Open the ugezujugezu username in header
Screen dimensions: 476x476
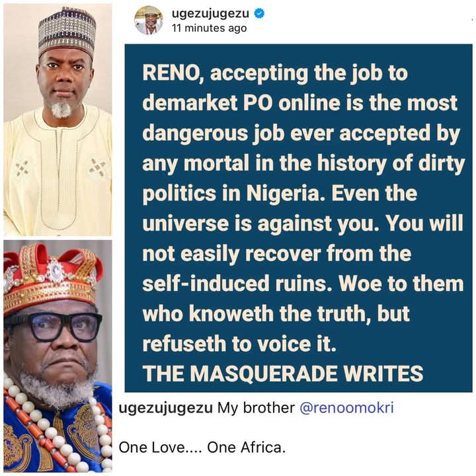click(x=210, y=14)
